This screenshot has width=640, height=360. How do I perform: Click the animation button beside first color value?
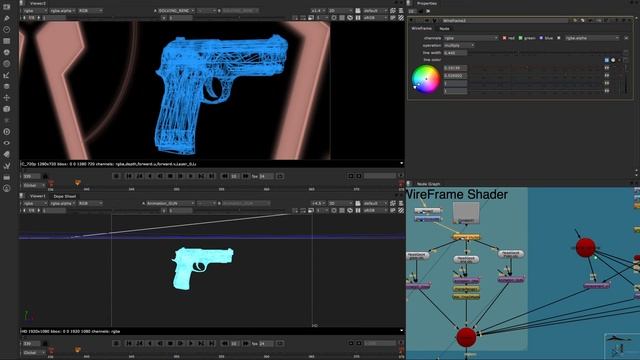607,68
